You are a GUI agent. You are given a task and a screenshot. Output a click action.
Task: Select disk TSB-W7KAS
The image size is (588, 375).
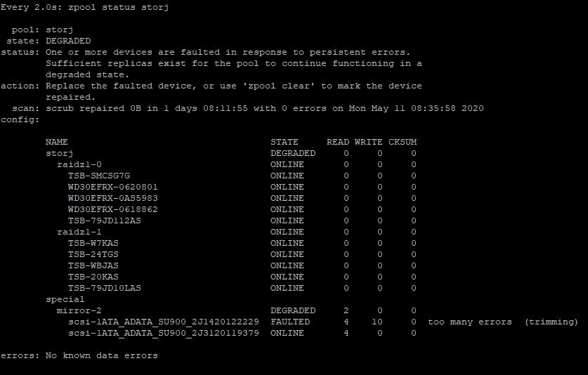(93, 243)
